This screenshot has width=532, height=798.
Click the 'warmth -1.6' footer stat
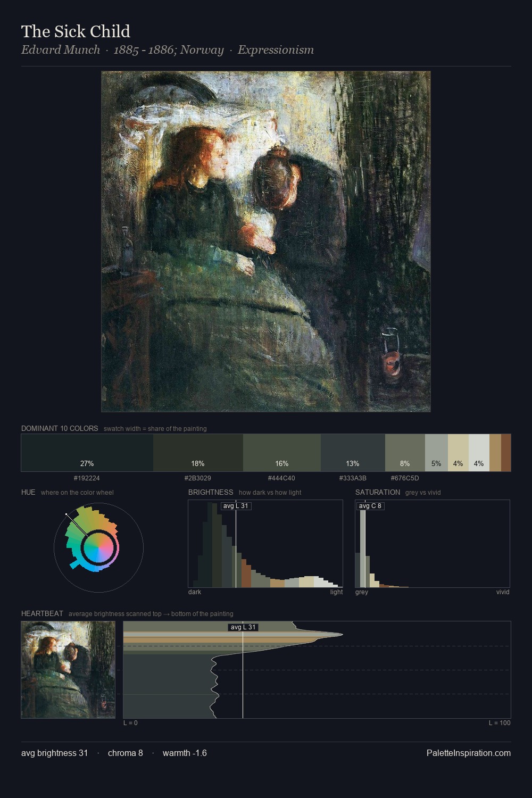click(x=185, y=753)
